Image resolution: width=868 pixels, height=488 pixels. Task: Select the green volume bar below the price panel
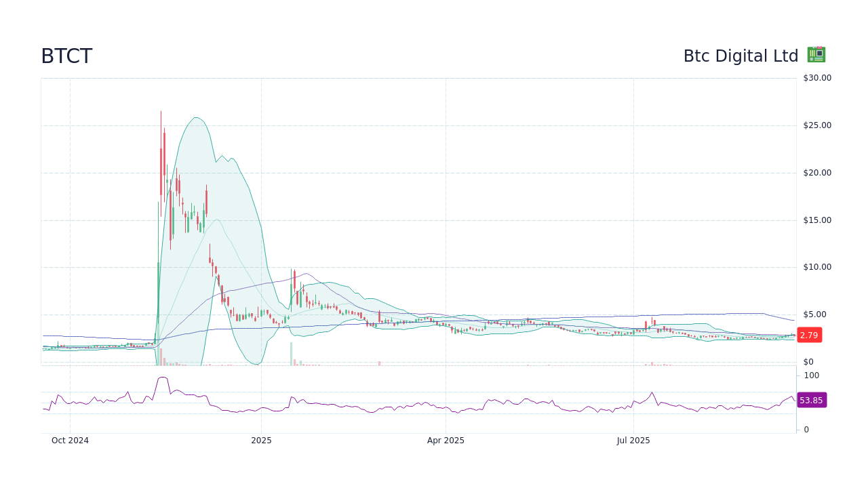[x=157, y=356]
